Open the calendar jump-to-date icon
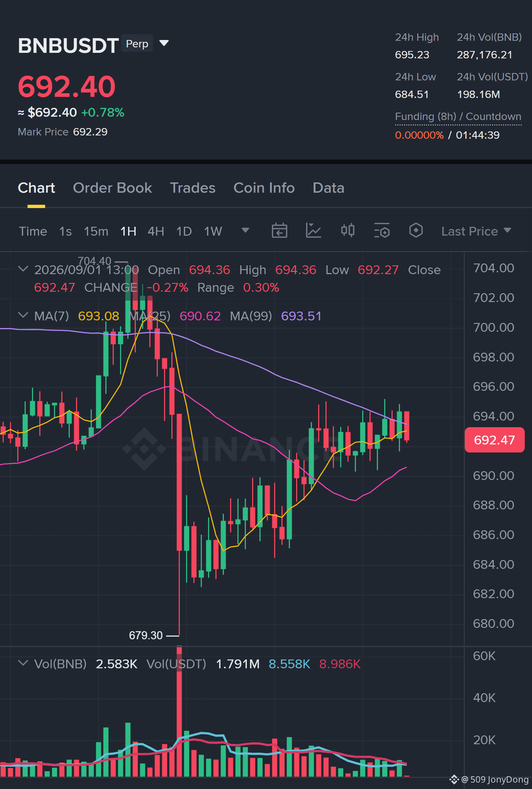Viewport: 532px width, 789px height. [279, 231]
